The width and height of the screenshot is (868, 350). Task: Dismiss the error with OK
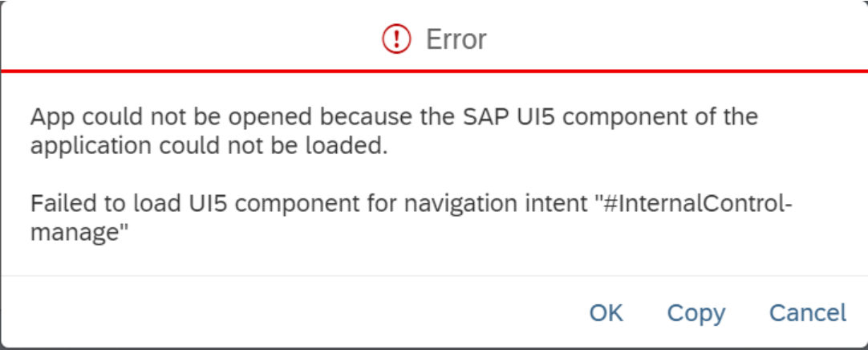tap(606, 313)
